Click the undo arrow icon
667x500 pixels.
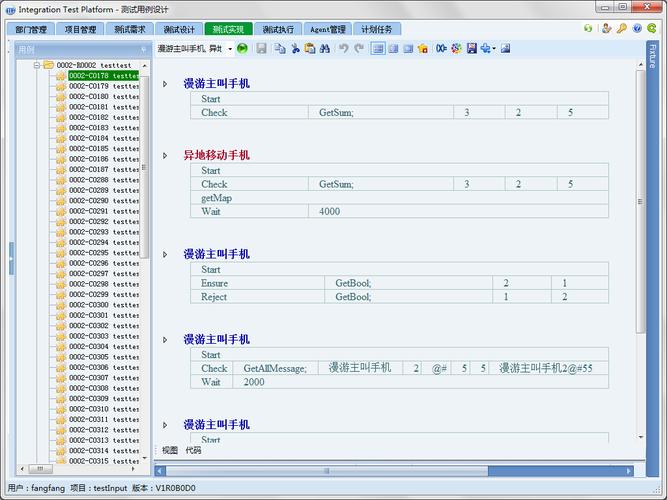[x=343, y=48]
